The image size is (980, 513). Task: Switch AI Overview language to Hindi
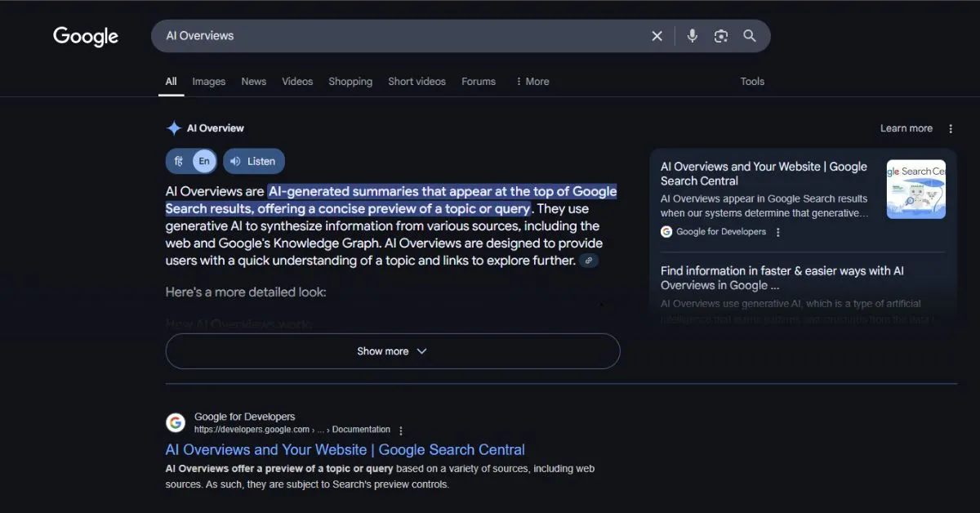coord(179,161)
